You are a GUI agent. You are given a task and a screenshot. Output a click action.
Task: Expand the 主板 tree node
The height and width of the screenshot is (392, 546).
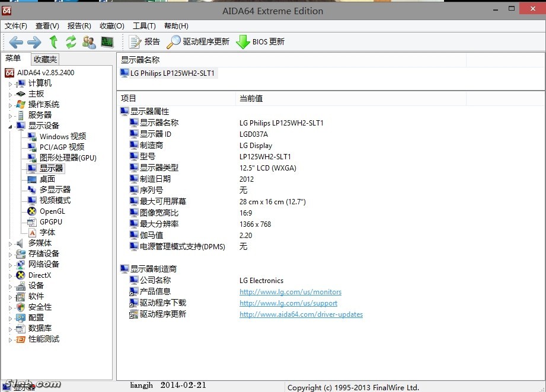pos(10,94)
